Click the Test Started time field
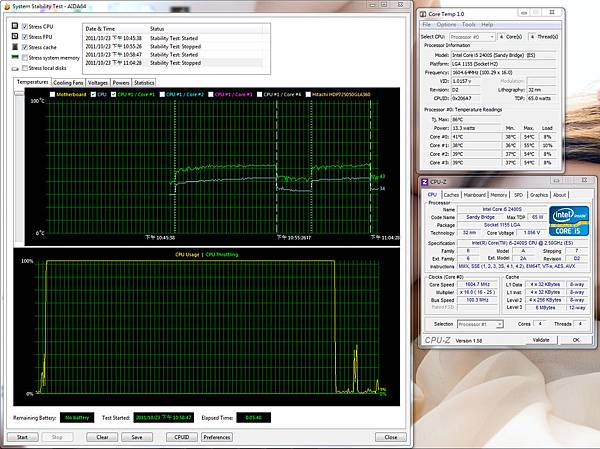 tap(164, 418)
